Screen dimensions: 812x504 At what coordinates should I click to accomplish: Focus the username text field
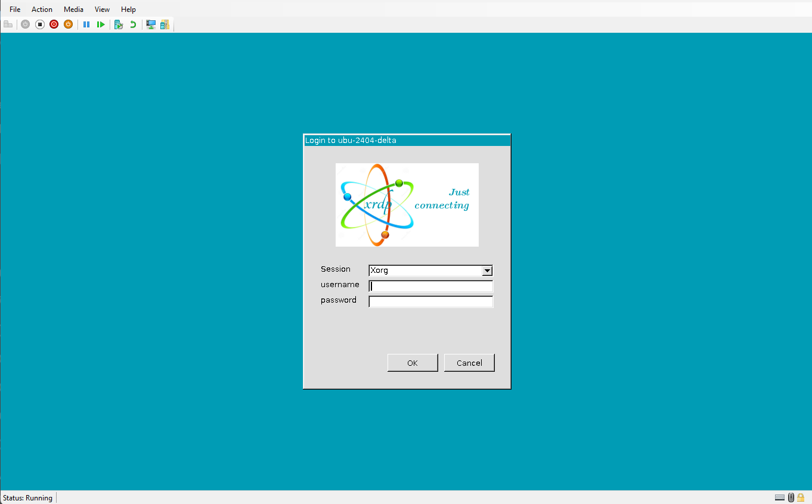[430, 286]
